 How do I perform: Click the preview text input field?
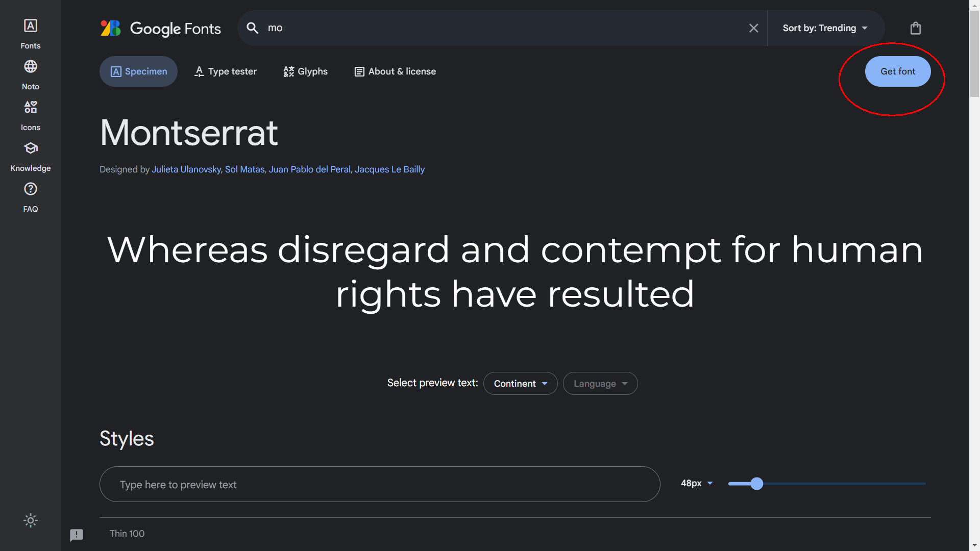(x=380, y=484)
